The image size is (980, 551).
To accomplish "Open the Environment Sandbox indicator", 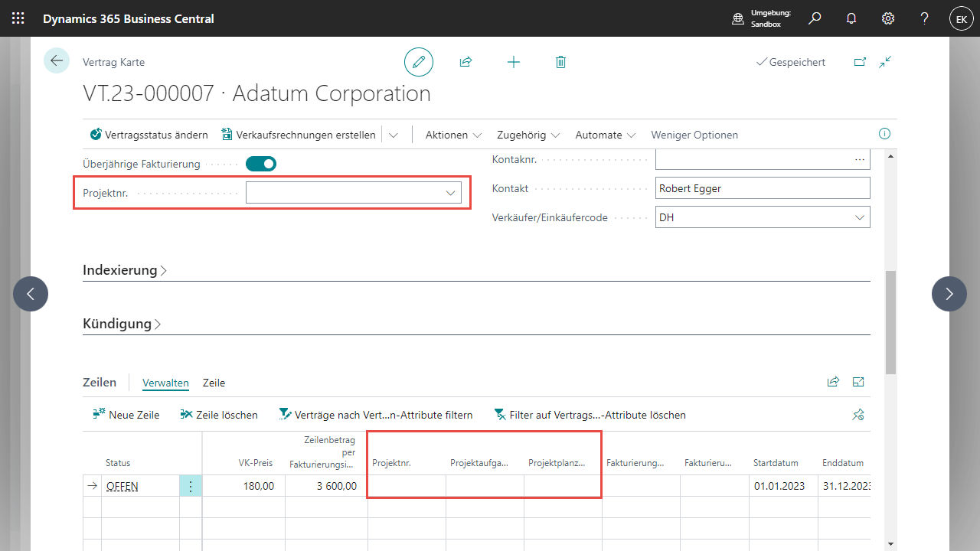I will pyautogui.click(x=761, y=18).
